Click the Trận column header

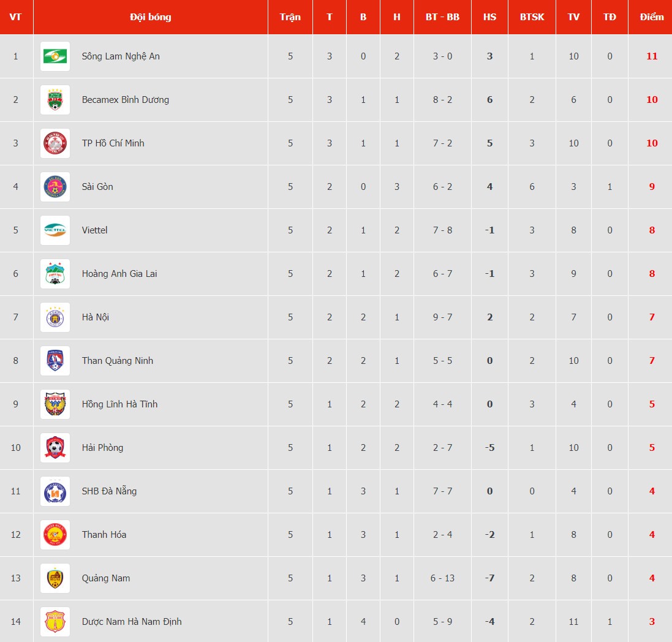(x=290, y=17)
